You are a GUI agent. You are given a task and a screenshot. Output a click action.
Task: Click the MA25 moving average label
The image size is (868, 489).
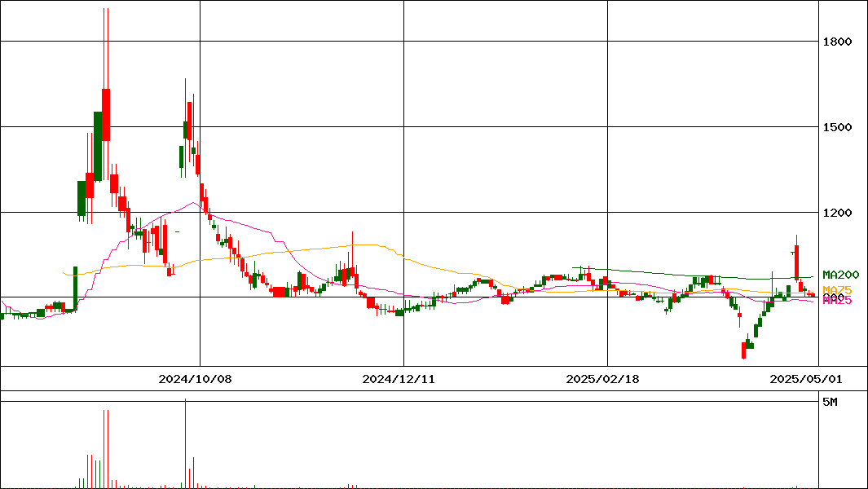837,301
